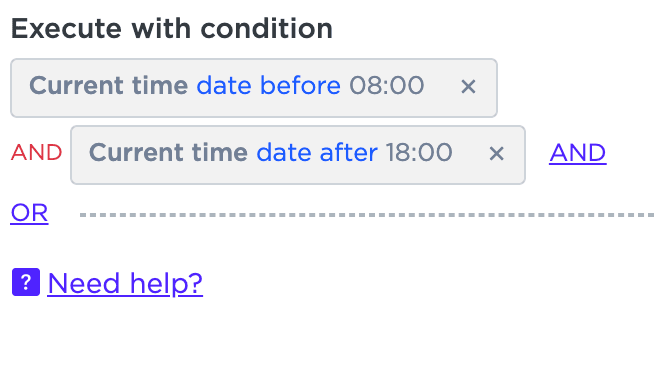Remove the date before 08:00 condition
The image size is (666, 390).
point(468,87)
